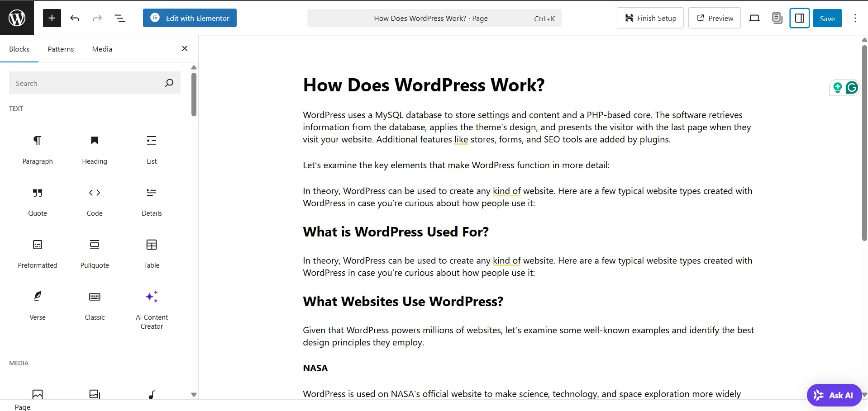This screenshot has width=868, height=411.
Task: Click the Page breadcrumb in the footer
Action: tap(23, 407)
